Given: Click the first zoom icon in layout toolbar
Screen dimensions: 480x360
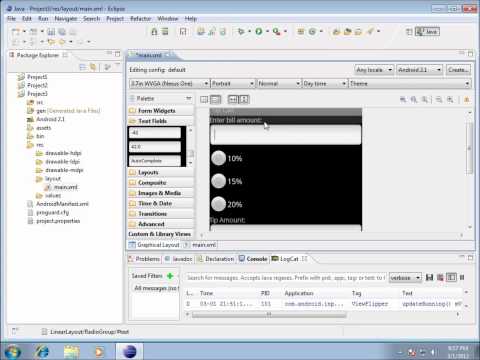Looking at the screenshot, I should [403, 99].
